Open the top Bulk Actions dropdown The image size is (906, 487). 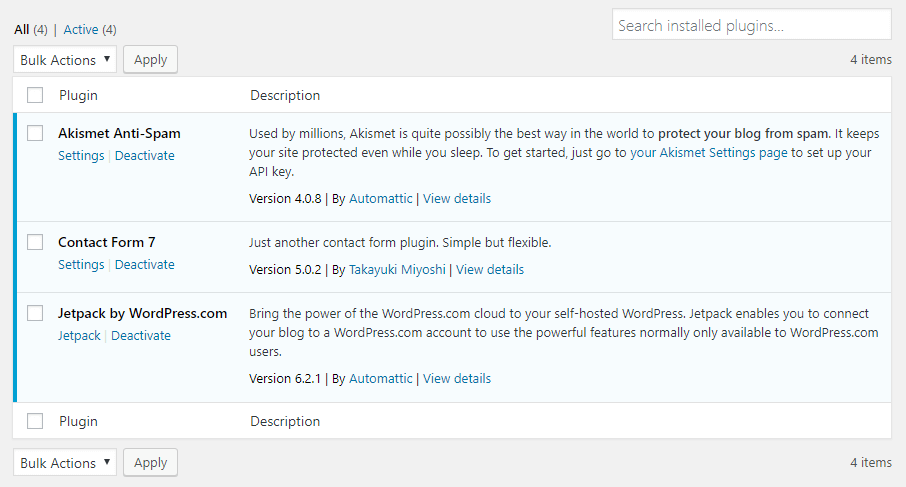65,60
